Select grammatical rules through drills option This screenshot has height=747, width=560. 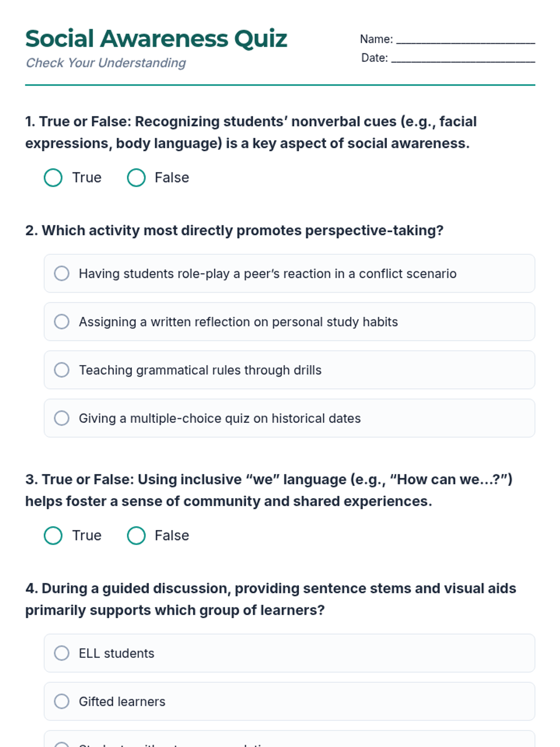[62, 370]
